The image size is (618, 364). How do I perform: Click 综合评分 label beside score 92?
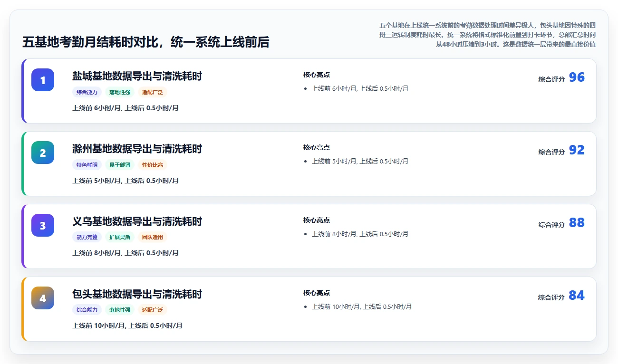[551, 152]
